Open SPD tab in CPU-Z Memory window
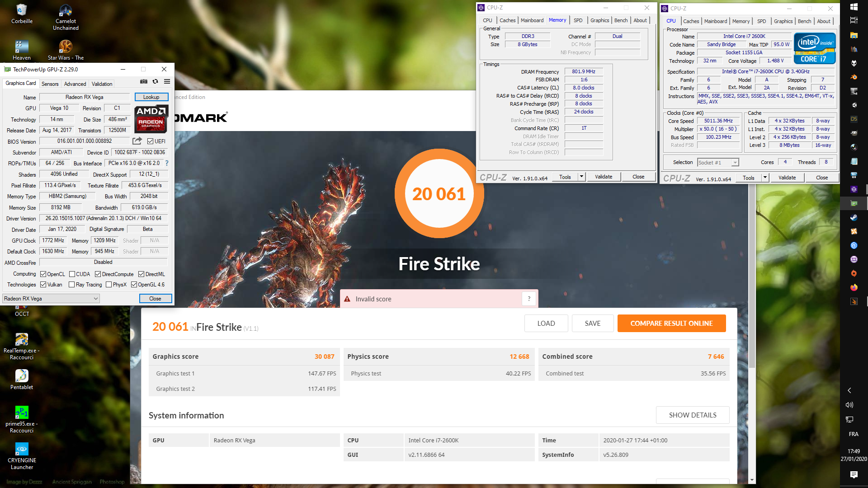 click(578, 20)
